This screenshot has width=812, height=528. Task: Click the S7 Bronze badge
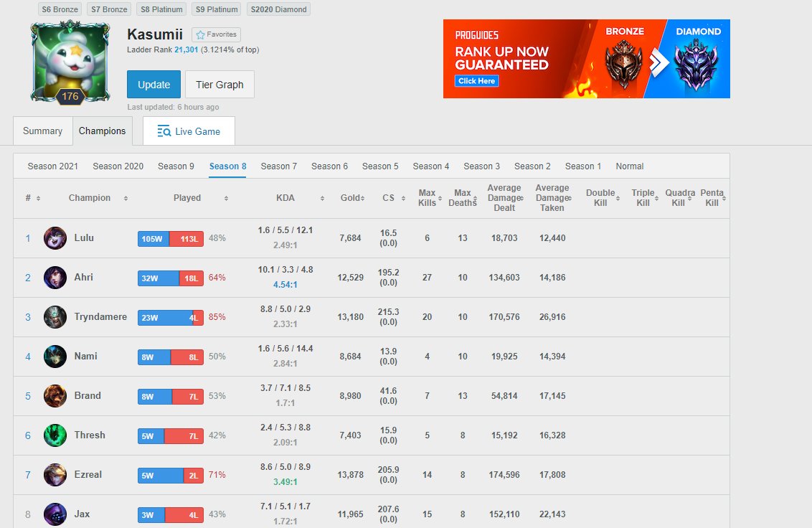(109, 9)
